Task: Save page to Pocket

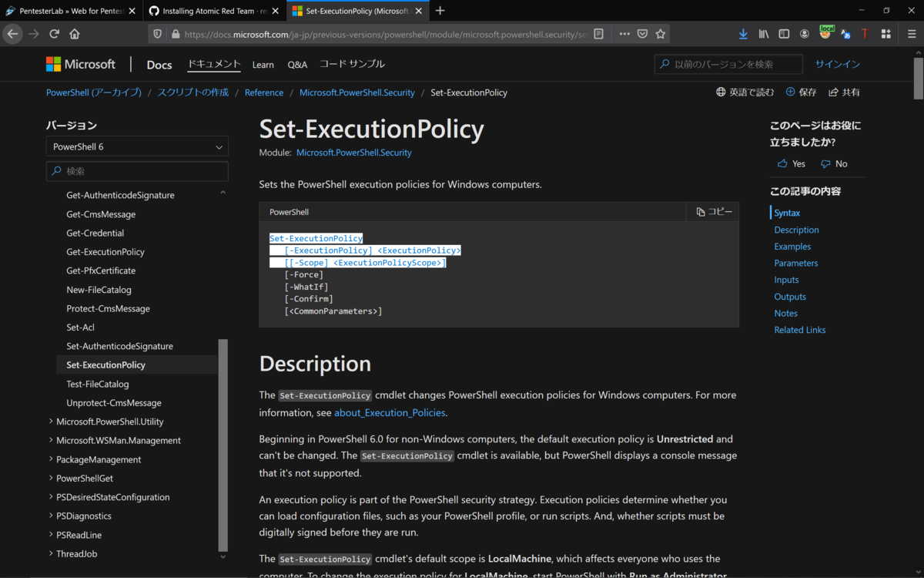Action: coord(642,34)
